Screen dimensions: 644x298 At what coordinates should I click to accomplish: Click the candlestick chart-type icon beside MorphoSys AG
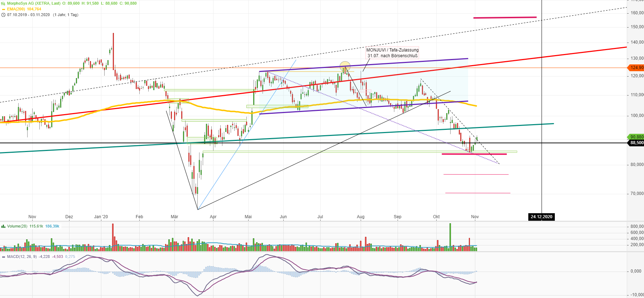point(3,3)
